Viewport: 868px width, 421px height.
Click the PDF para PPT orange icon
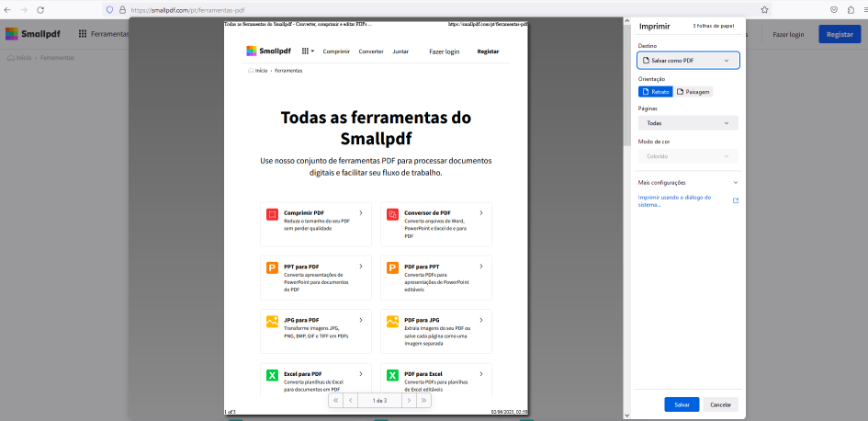[392, 268]
